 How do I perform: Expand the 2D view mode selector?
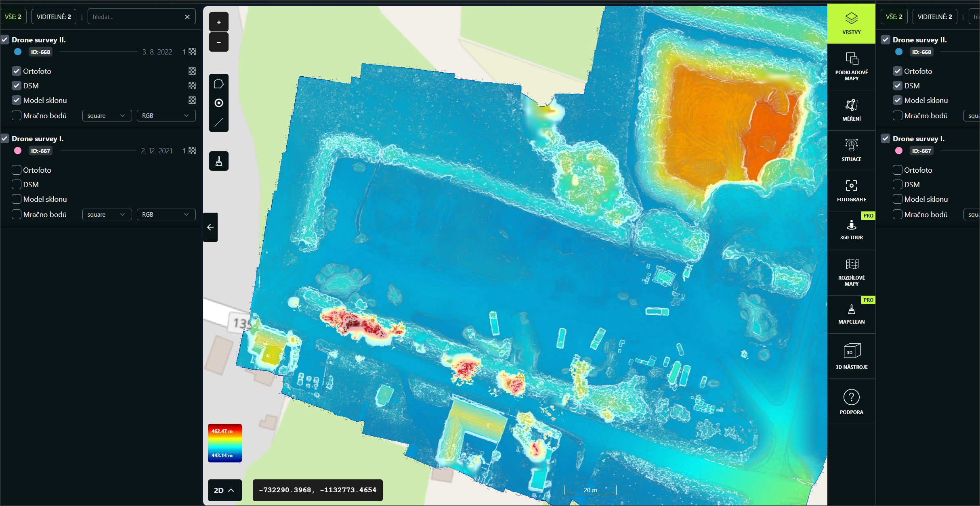[225, 490]
